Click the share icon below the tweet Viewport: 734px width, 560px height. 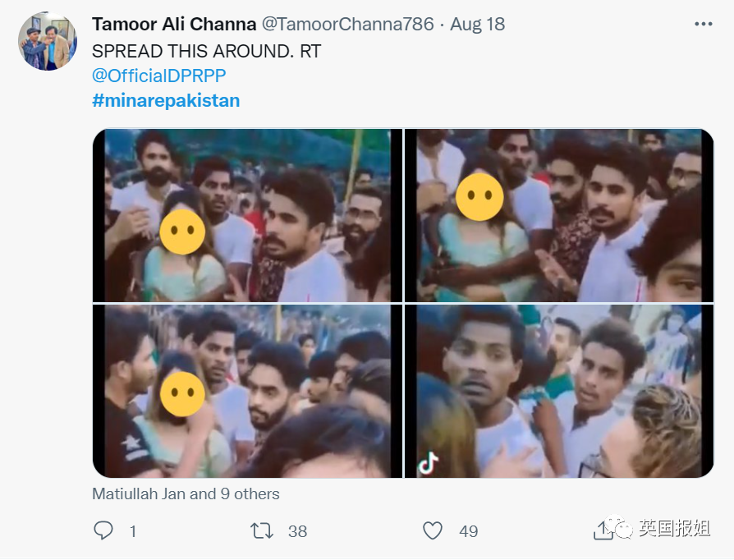[x=603, y=531]
